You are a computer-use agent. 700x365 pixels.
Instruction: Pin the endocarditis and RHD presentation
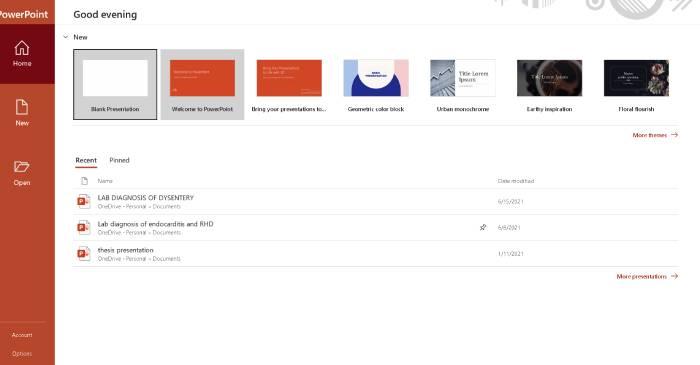[483, 228]
